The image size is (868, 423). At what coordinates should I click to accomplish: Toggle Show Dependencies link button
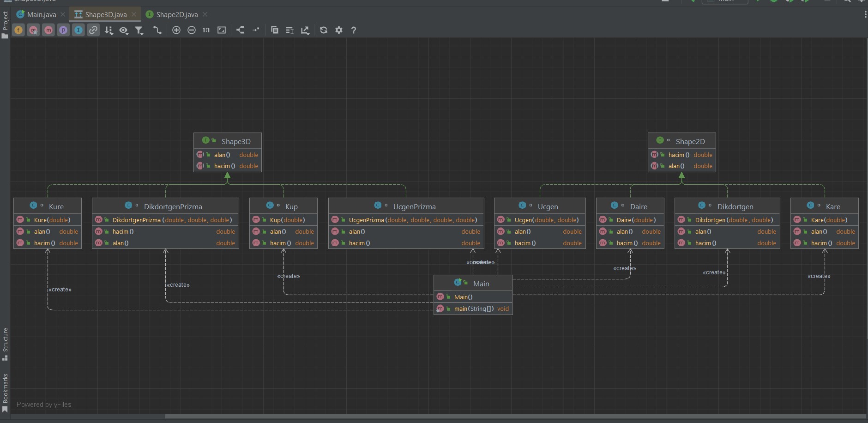pyautogui.click(x=93, y=30)
